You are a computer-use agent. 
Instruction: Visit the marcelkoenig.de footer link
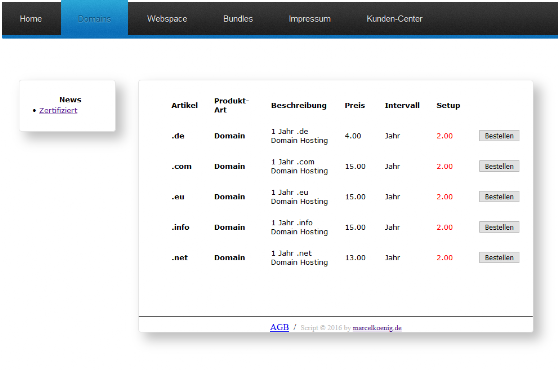coord(377,328)
